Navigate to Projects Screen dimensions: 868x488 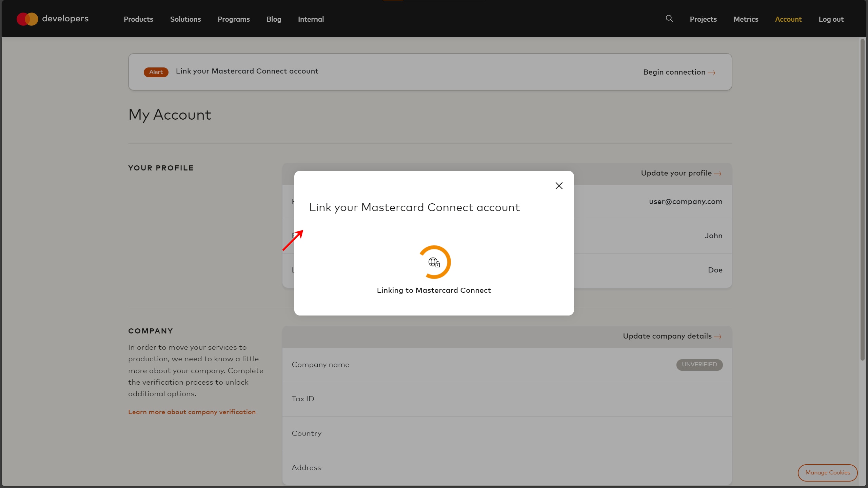pyautogui.click(x=703, y=19)
